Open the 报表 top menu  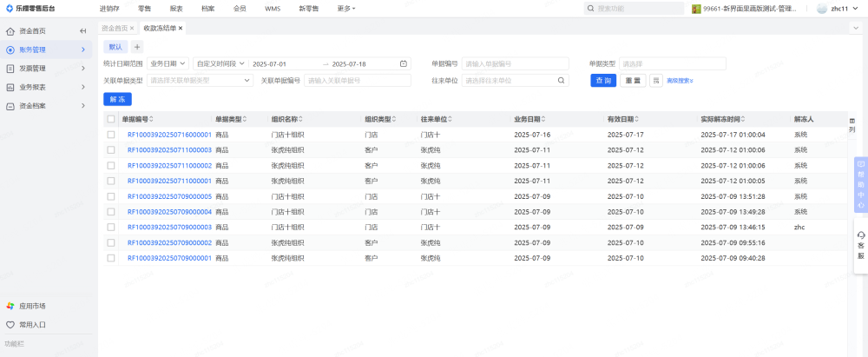coord(176,8)
